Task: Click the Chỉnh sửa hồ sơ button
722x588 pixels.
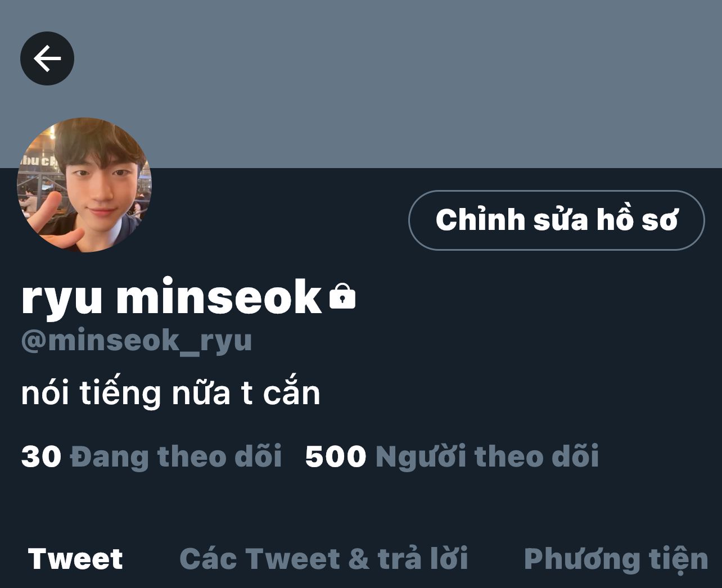Action: click(556, 220)
